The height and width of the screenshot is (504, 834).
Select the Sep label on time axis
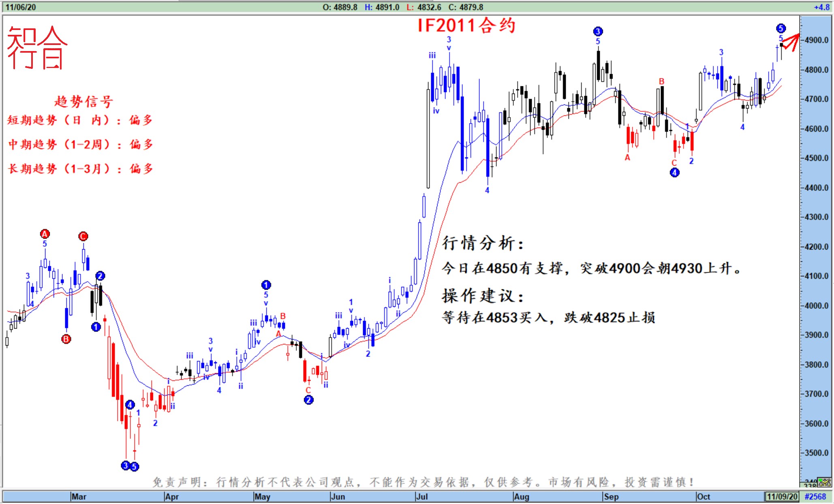click(x=611, y=497)
